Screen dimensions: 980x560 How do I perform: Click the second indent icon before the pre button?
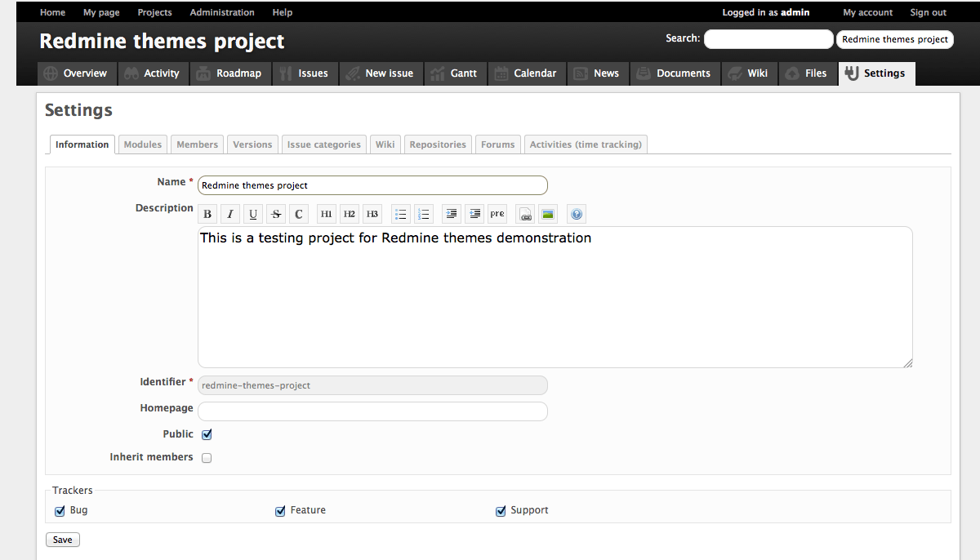click(474, 214)
